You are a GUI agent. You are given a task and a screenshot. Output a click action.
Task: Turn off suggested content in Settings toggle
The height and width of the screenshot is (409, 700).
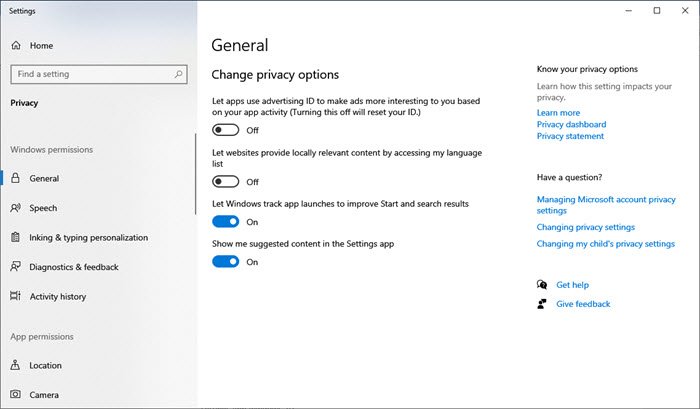226,262
